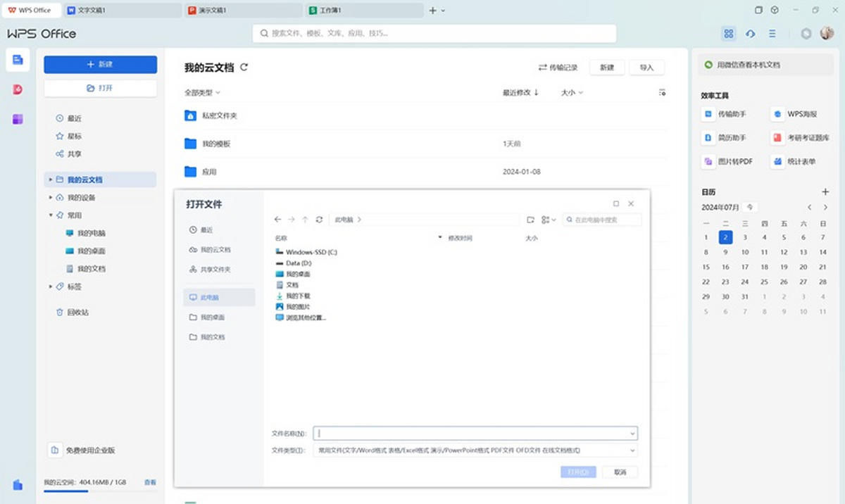Expand 标签 section in the sidebar

pyautogui.click(x=50, y=286)
